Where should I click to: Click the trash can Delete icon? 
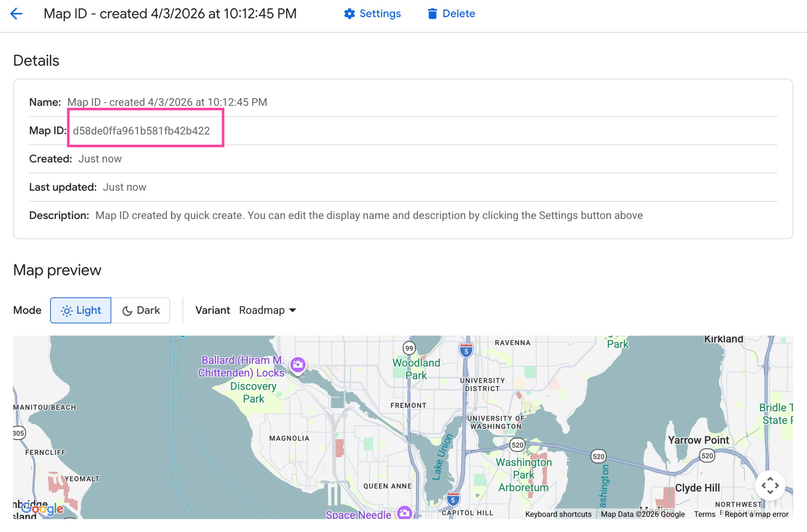433,13
